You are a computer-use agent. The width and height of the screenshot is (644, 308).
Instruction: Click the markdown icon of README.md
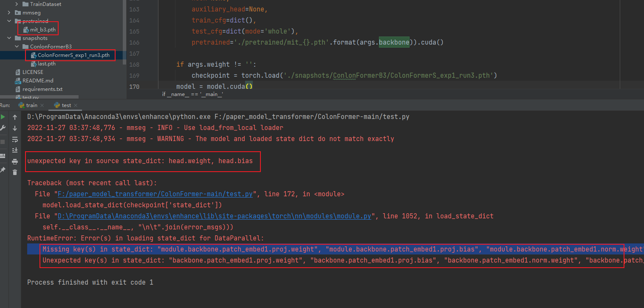[18, 81]
